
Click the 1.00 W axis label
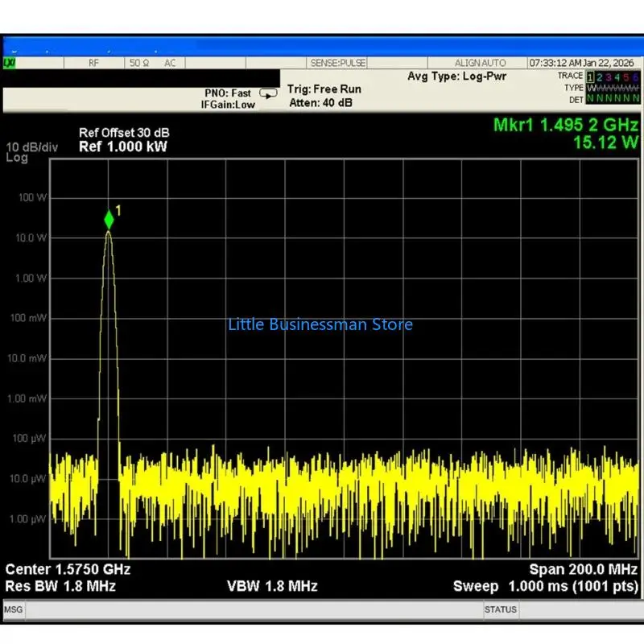coord(31,278)
